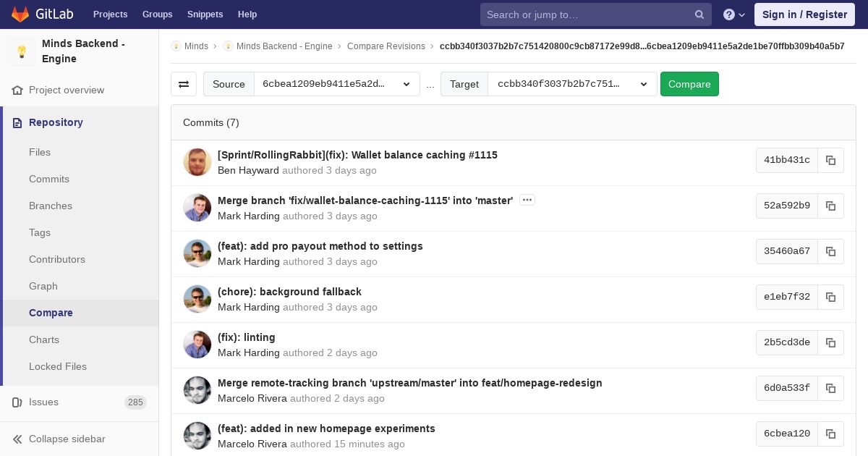Expand the merge commit description ellipsis
The image size is (868, 456).
coord(527,200)
